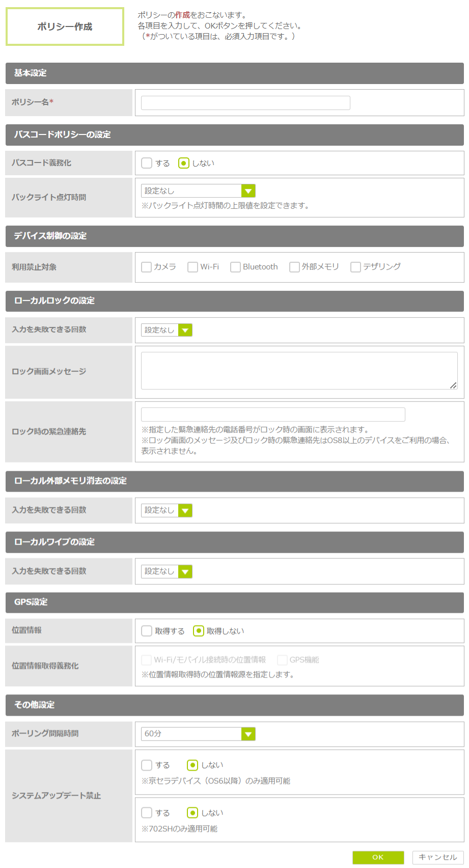Viewport: 469px width, 868px height.
Task: Open the バックライト点灯時間 dropdown
Action: pyautogui.click(x=198, y=191)
